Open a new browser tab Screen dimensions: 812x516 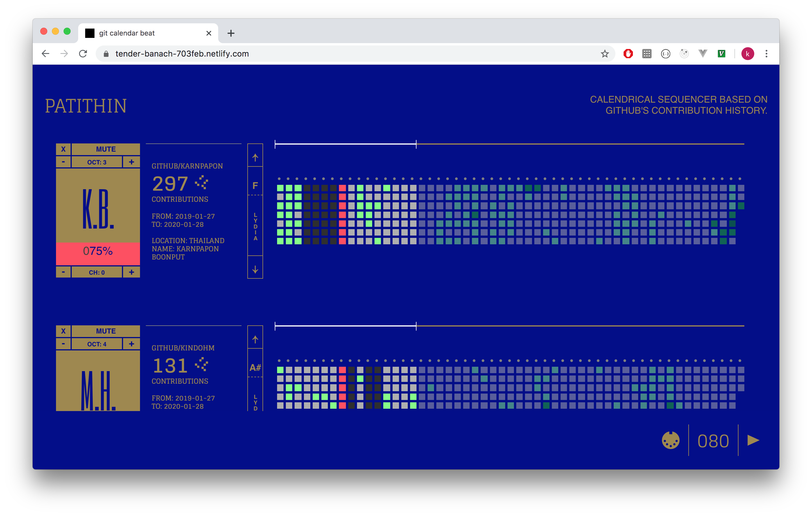coord(231,33)
